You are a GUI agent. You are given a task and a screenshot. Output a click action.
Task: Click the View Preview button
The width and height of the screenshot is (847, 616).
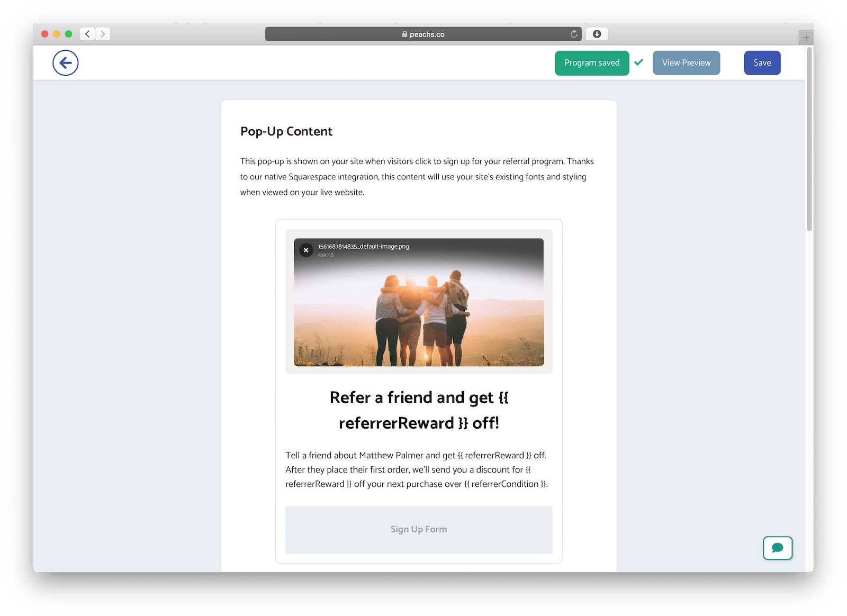[x=686, y=63]
